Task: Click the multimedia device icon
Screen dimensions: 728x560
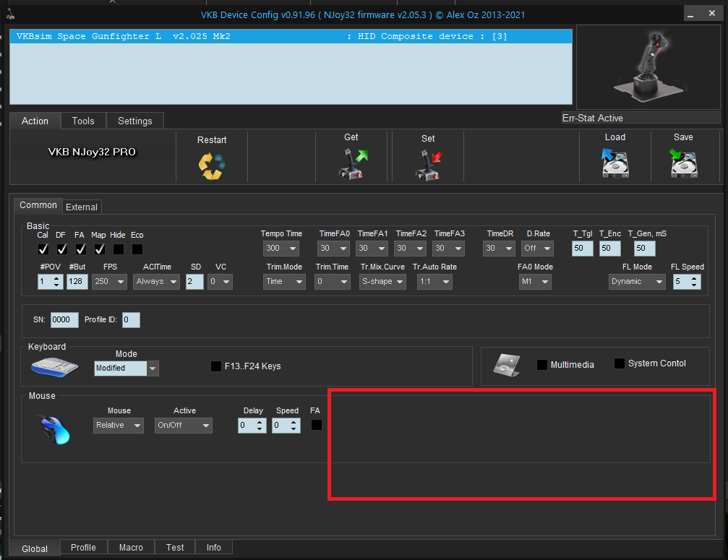Action: pyautogui.click(x=507, y=365)
